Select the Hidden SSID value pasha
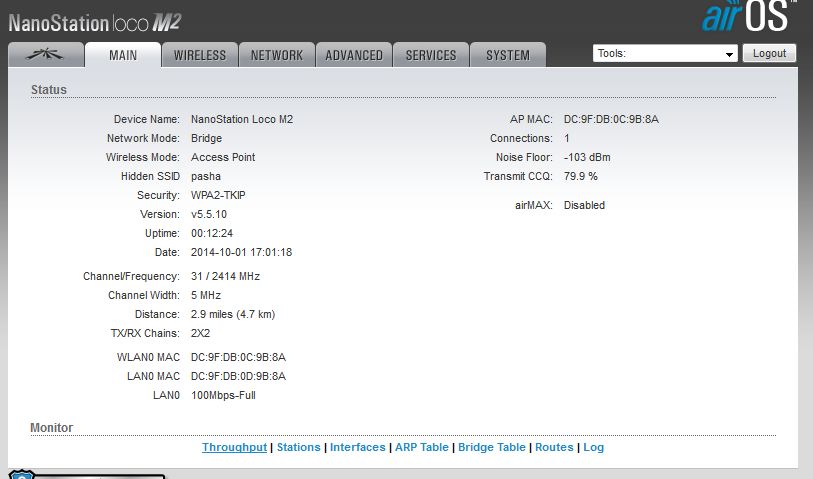 click(x=206, y=176)
